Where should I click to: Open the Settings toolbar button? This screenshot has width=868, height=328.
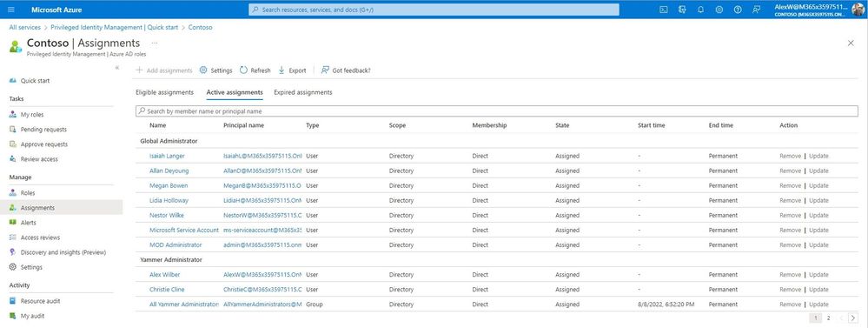215,70
